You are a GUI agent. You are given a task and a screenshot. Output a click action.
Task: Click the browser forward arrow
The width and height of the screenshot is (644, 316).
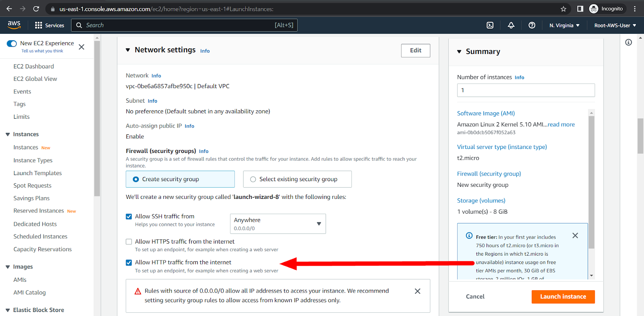click(23, 8)
